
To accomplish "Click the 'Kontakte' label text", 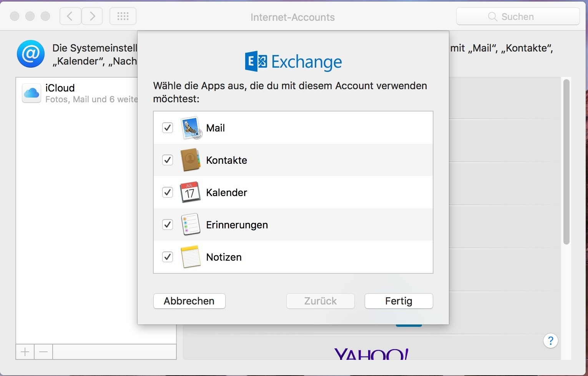I will point(227,160).
